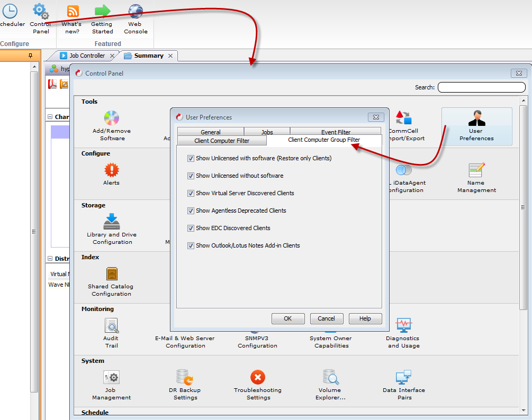Image resolution: width=532 pixels, height=420 pixels.
Task: Disable Show Unlicensed without software
Action: pos(191,176)
